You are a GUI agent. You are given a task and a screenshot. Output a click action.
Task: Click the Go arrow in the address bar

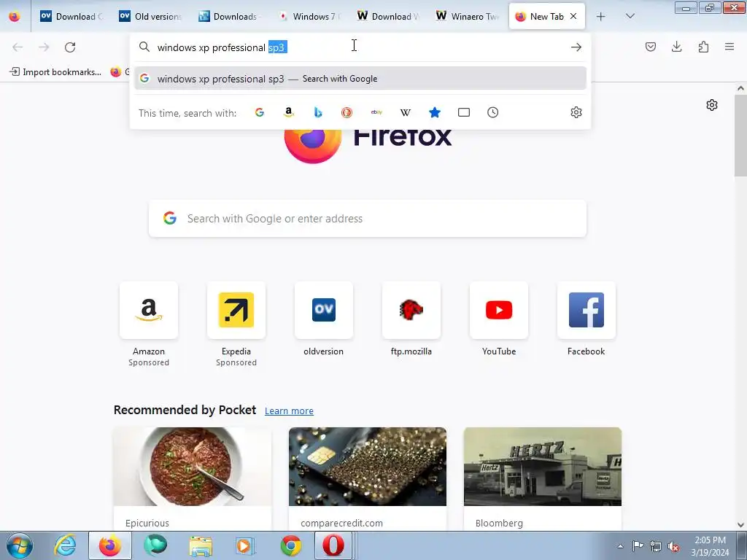point(576,47)
